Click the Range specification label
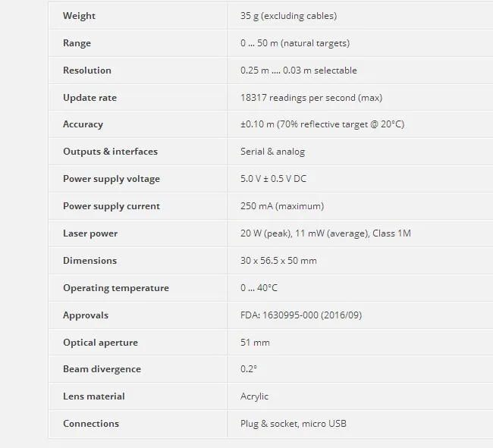 77,43
